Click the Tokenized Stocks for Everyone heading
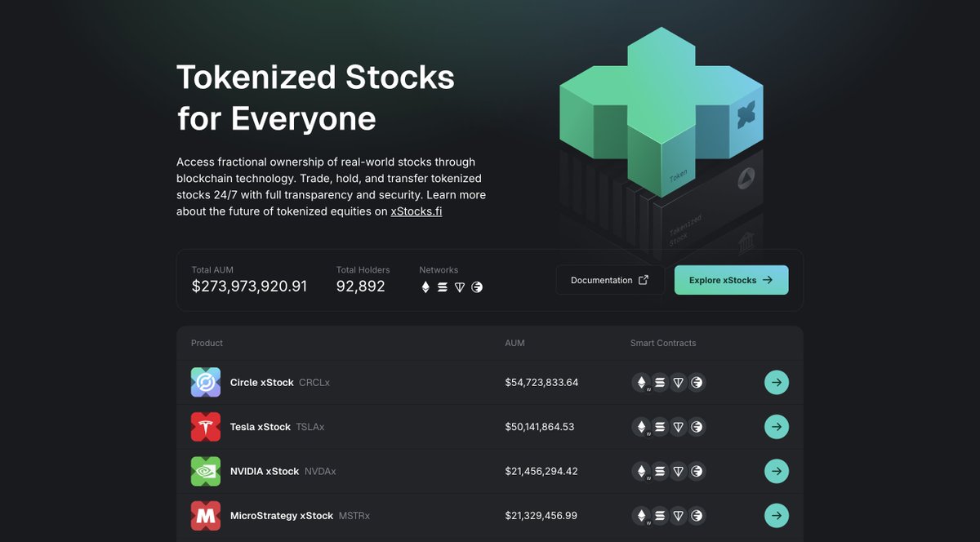Viewport: 980px width, 542px height. click(x=315, y=98)
